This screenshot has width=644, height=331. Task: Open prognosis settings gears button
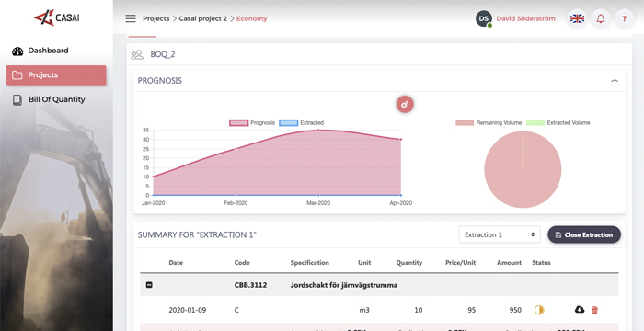click(405, 104)
